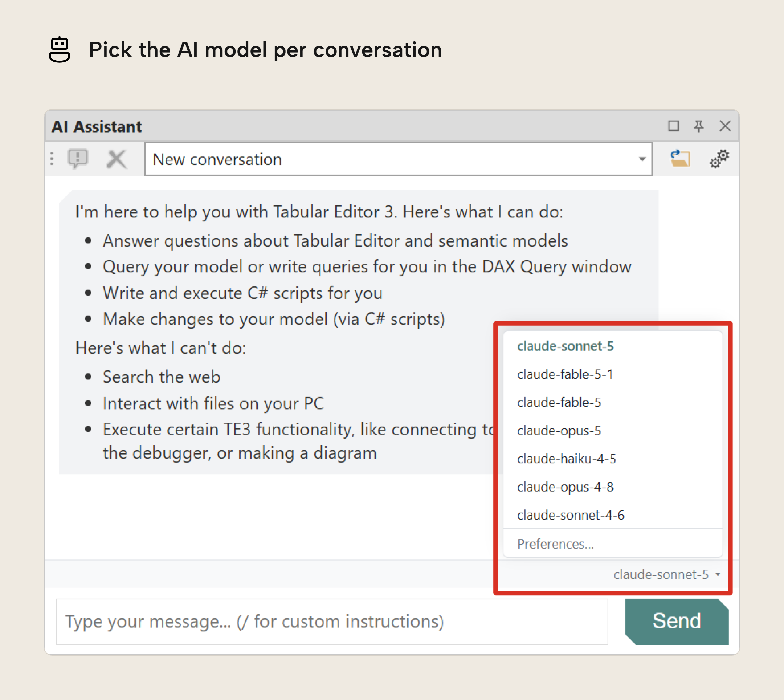784x700 pixels.
Task: Click 'Write and execute C# scripts for you'
Action: 242,293
